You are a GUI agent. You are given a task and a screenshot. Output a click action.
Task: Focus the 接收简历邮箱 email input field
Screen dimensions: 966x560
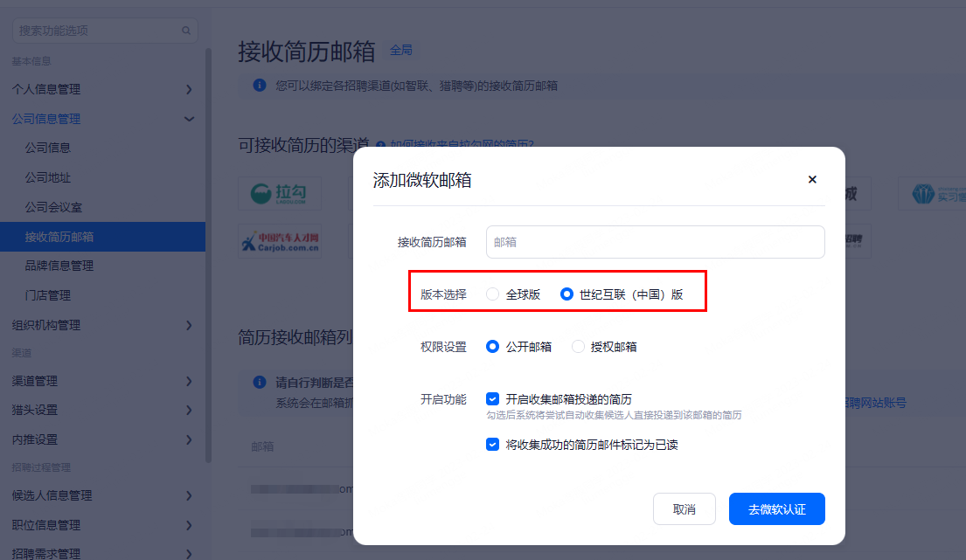point(655,242)
